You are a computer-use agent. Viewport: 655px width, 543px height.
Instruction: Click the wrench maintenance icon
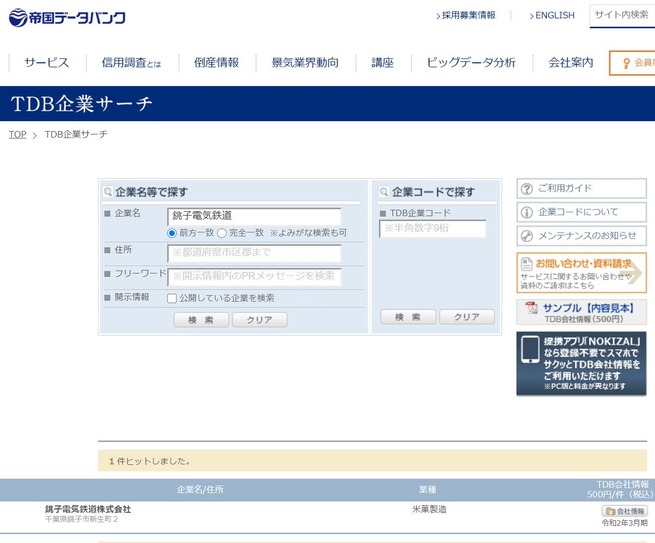pos(527,236)
